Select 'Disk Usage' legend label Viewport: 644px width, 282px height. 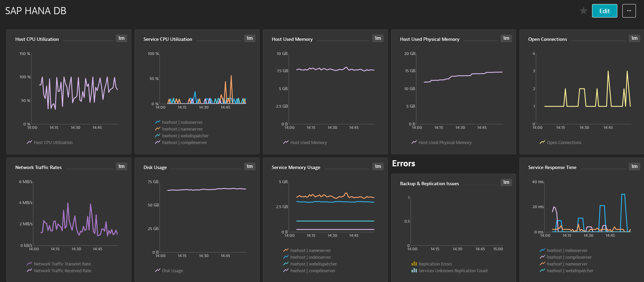172,271
